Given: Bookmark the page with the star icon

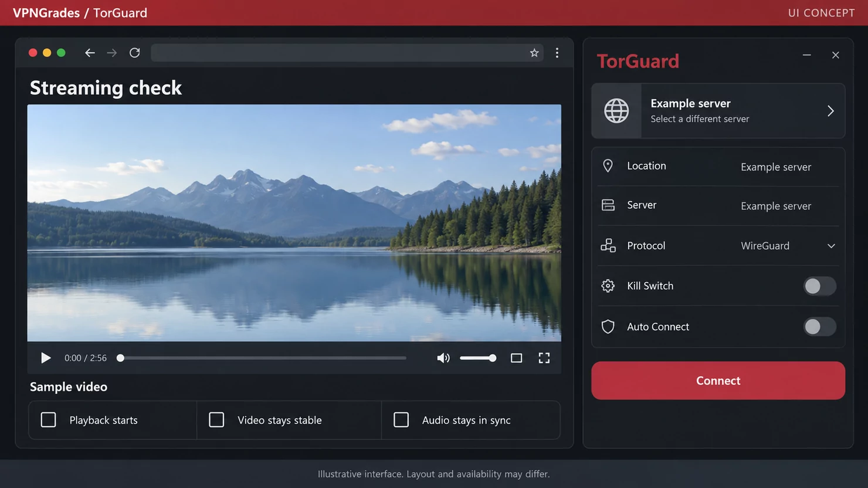Looking at the screenshot, I should pos(534,53).
